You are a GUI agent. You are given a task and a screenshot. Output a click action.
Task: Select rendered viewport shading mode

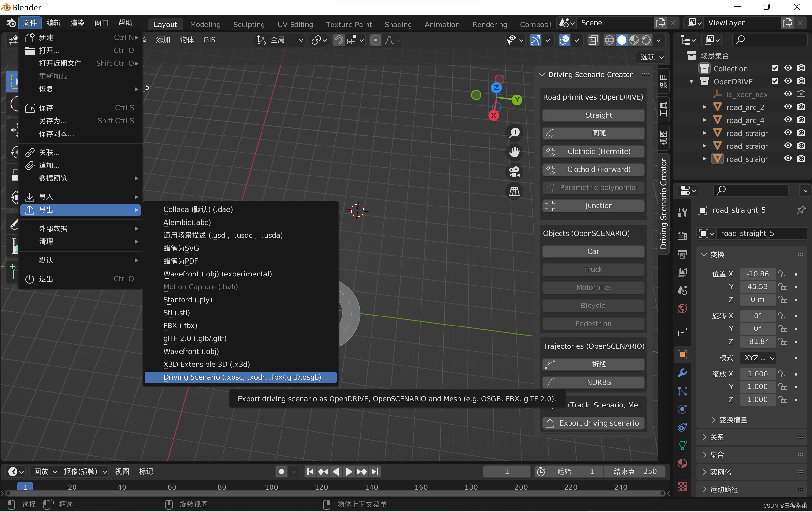pyautogui.click(x=647, y=40)
